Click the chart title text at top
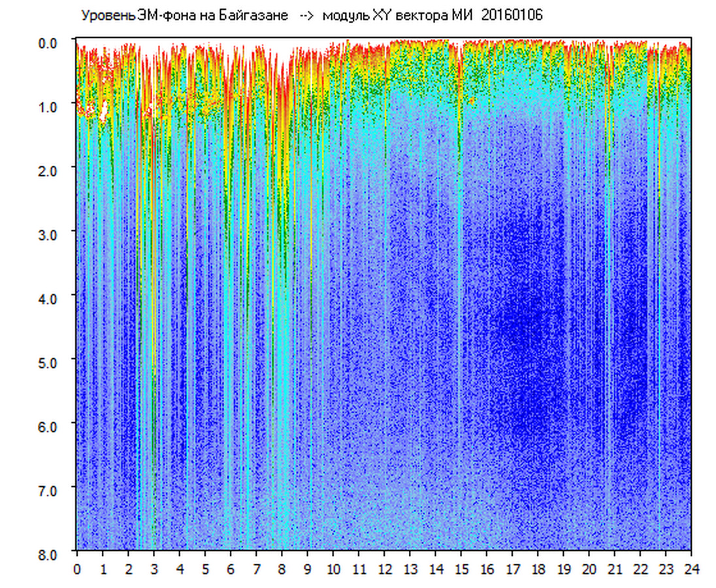The image size is (716, 588). click(x=311, y=16)
